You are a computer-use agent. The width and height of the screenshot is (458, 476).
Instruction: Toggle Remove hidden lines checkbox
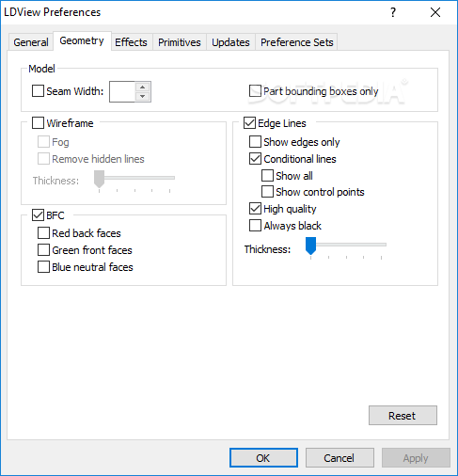tap(43, 159)
